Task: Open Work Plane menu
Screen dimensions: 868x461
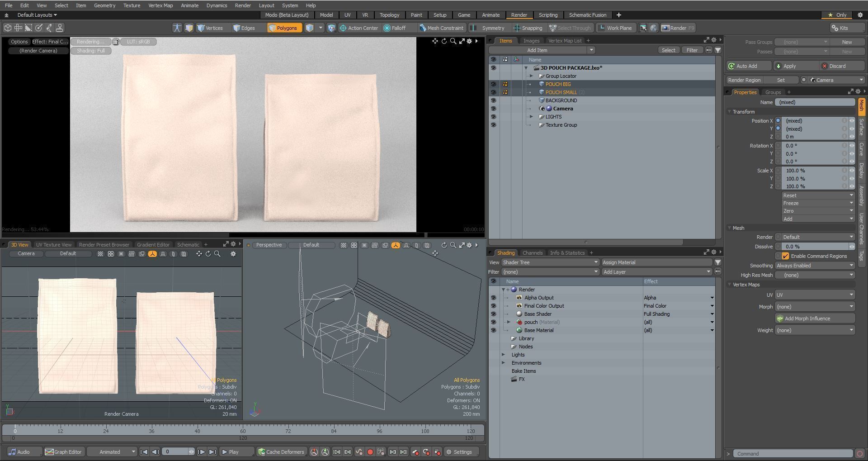Action: (615, 28)
